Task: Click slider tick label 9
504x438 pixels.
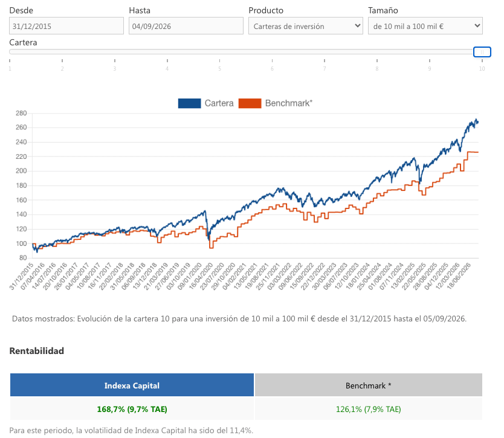Action: coord(430,68)
